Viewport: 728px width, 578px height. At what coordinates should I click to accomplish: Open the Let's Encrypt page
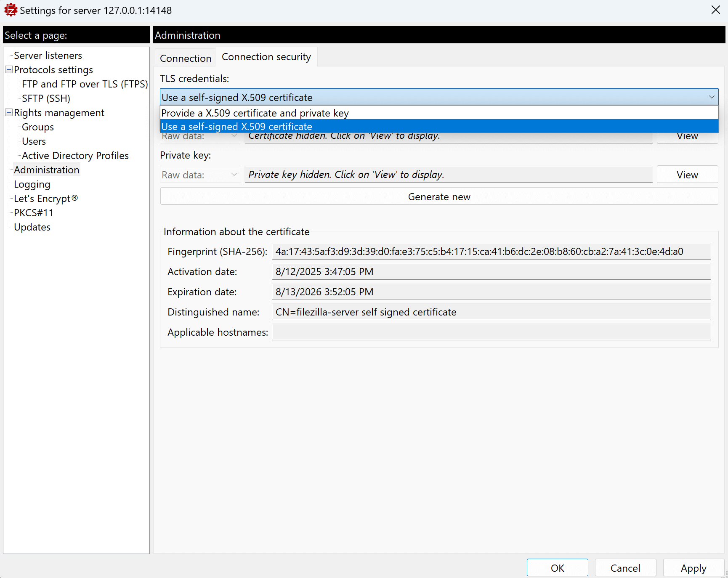[x=46, y=199]
